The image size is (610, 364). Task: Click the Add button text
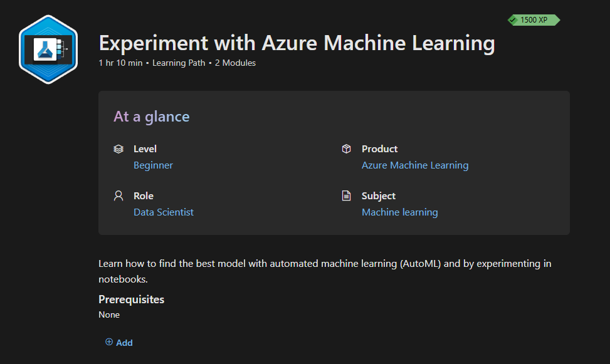[125, 343]
